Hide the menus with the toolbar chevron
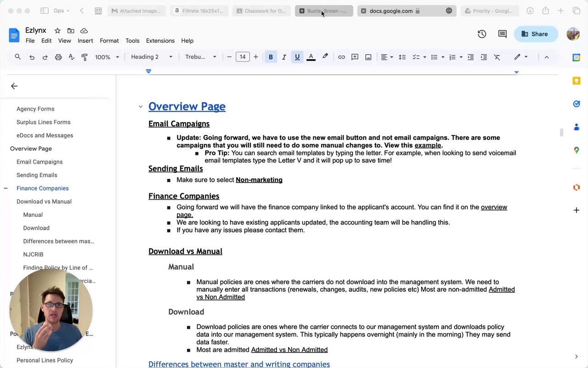Viewport: 588px width, 368px height. tap(547, 57)
